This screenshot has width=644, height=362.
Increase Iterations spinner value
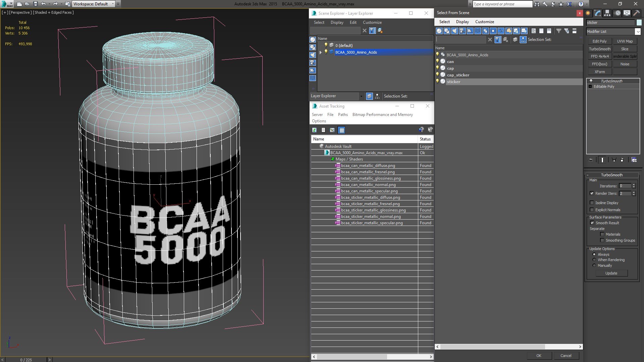click(634, 185)
